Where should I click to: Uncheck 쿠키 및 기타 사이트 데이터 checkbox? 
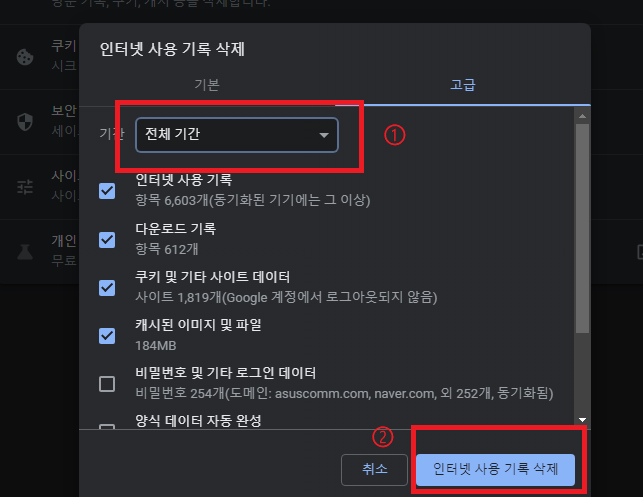coord(107,288)
